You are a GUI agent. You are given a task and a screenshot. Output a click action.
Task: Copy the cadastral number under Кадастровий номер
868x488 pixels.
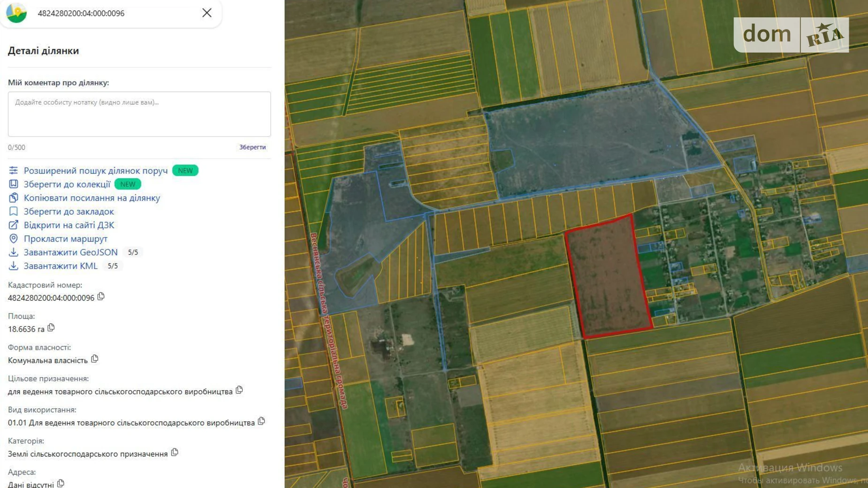pyautogui.click(x=101, y=297)
